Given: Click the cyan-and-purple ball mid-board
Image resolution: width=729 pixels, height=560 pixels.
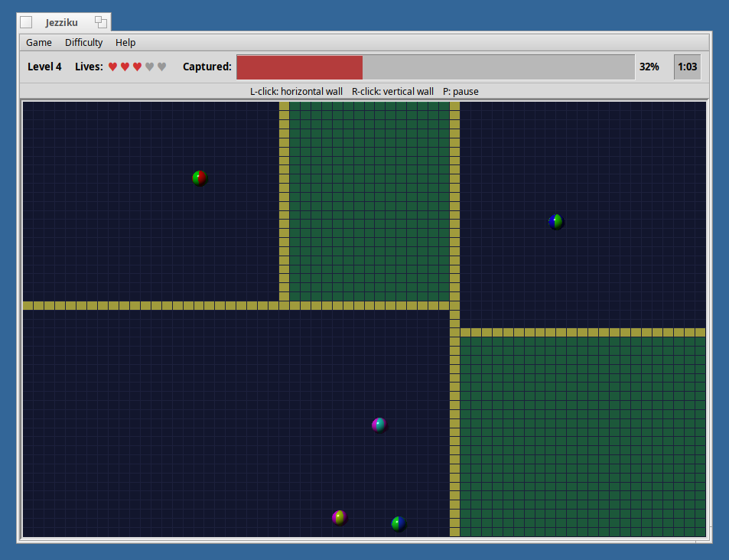Looking at the screenshot, I should (379, 425).
